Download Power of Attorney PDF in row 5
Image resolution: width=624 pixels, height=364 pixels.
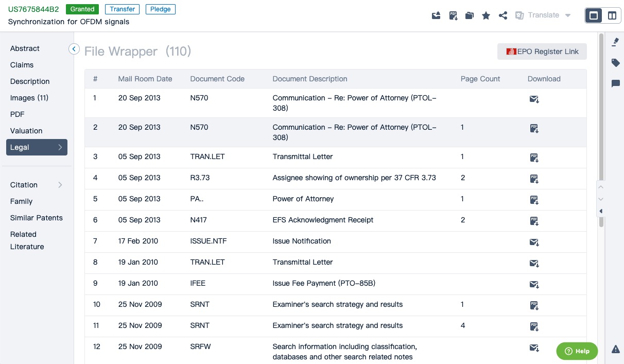pyautogui.click(x=534, y=199)
